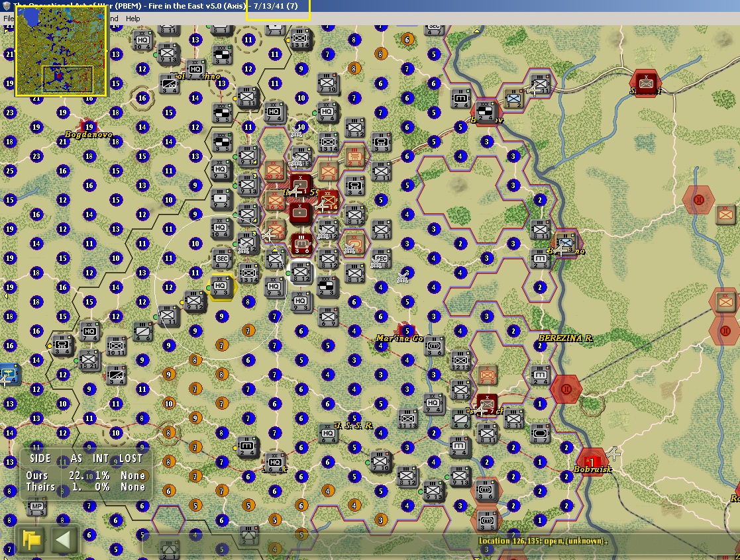Click the movement cost 25 marker

9,171
